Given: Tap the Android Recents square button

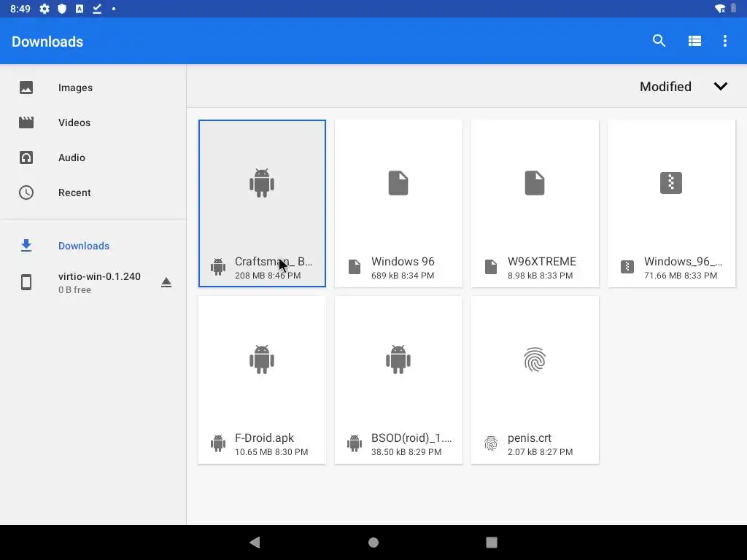Looking at the screenshot, I should tap(492, 542).
